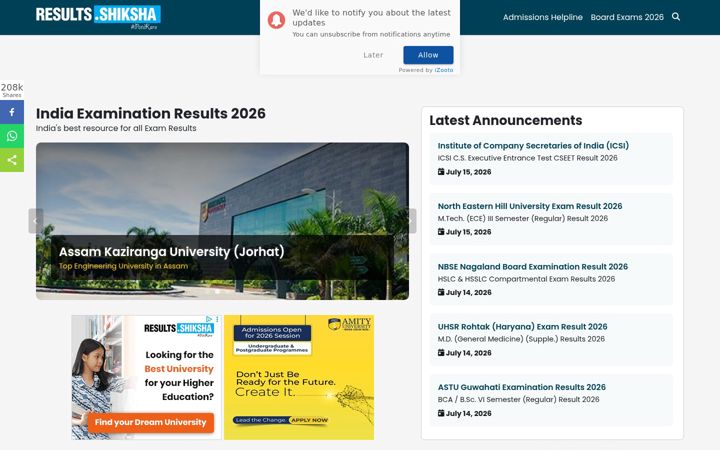Open ASTU Guwahati Examination Results link
The width and height of the screenshot is (720, 450).
pos(522,387)
